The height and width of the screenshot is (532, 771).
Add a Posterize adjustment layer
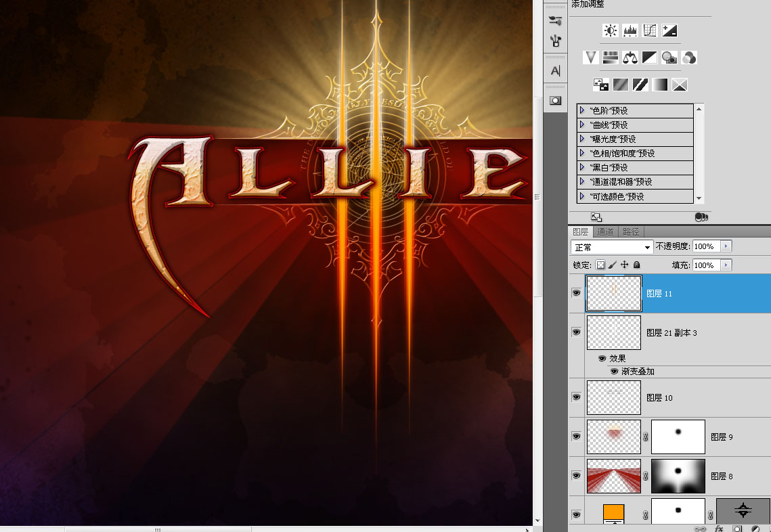pos(621,85)
